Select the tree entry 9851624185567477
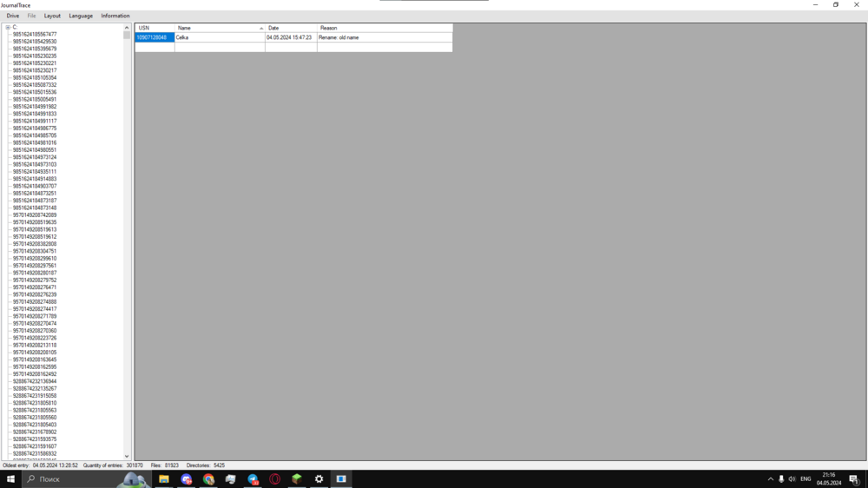This screenshot has height=488, width=868. click(35, 35)
